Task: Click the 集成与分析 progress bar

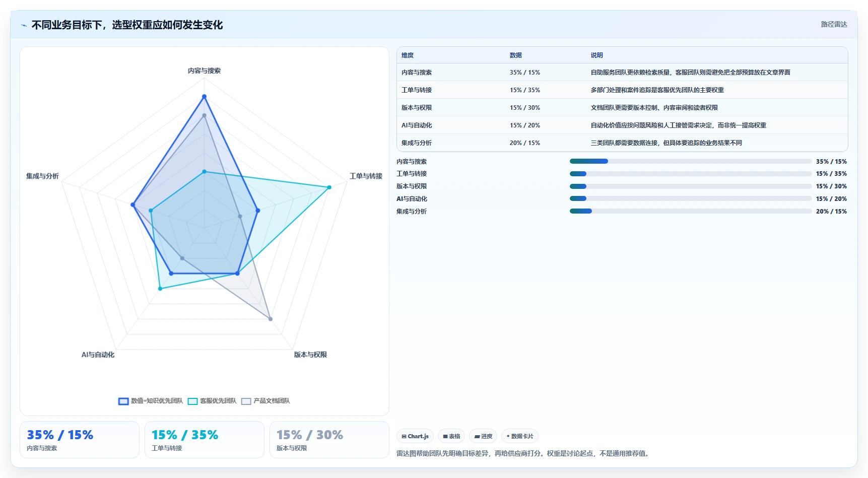Action: [x=691, y=212]
